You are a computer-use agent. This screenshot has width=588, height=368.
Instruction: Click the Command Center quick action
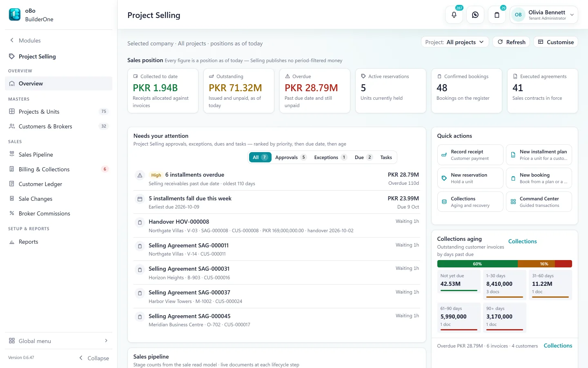click(539, 202)
